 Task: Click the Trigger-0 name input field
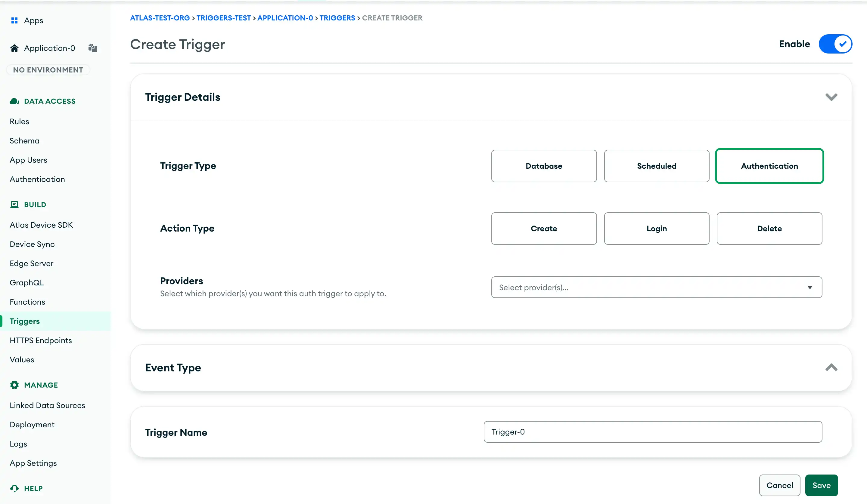point(653,432)
